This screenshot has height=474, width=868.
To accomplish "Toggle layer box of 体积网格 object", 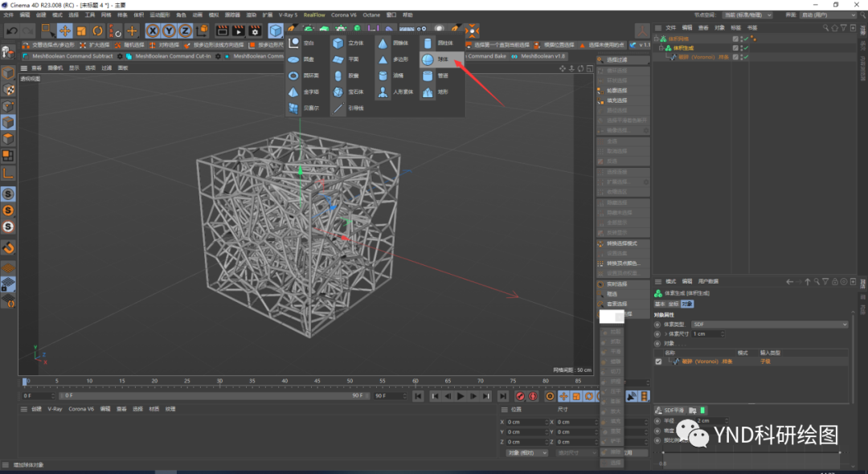I will pos(735,39).
